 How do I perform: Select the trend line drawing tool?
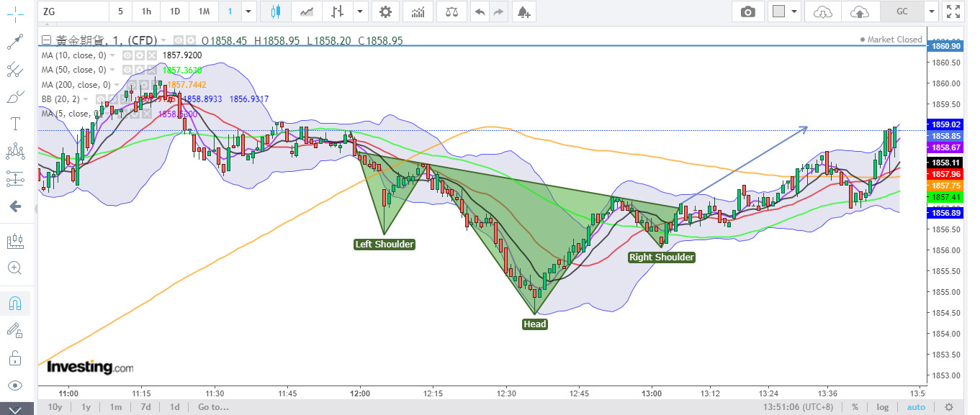(x=14, y=42)
